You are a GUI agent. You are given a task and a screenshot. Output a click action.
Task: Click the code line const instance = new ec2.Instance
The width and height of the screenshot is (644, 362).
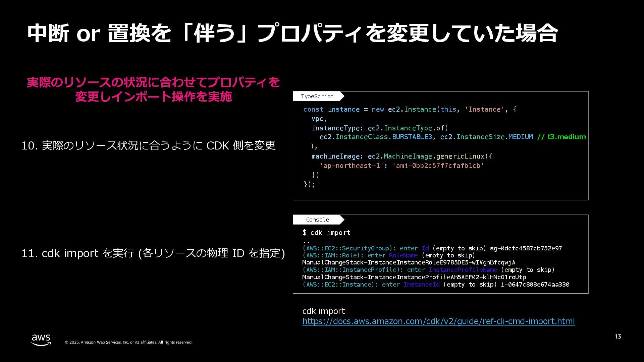point(410,109)
